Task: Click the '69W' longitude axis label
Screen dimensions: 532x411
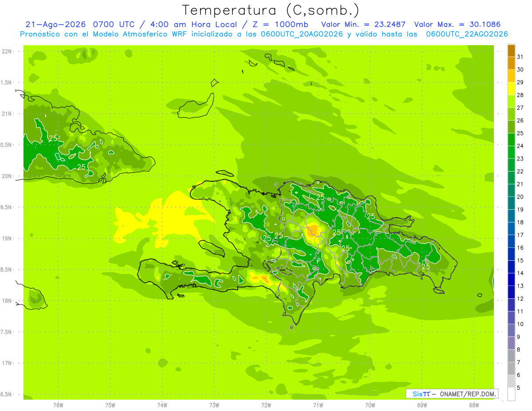Action: click(x=422, y=405)
